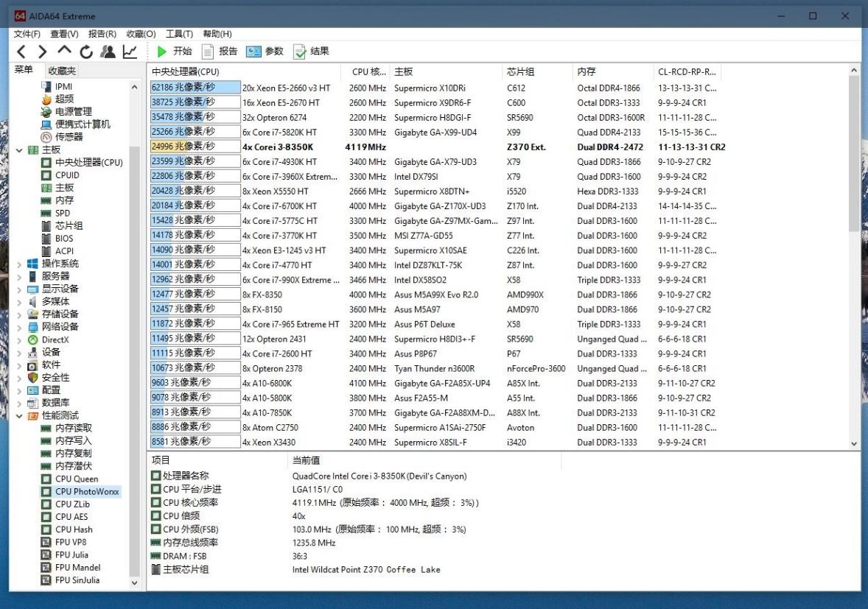Open the 文件(F) menu
The height and width of the screenshot is (609, 868).
pyautogui.click(x=27, y=34)
